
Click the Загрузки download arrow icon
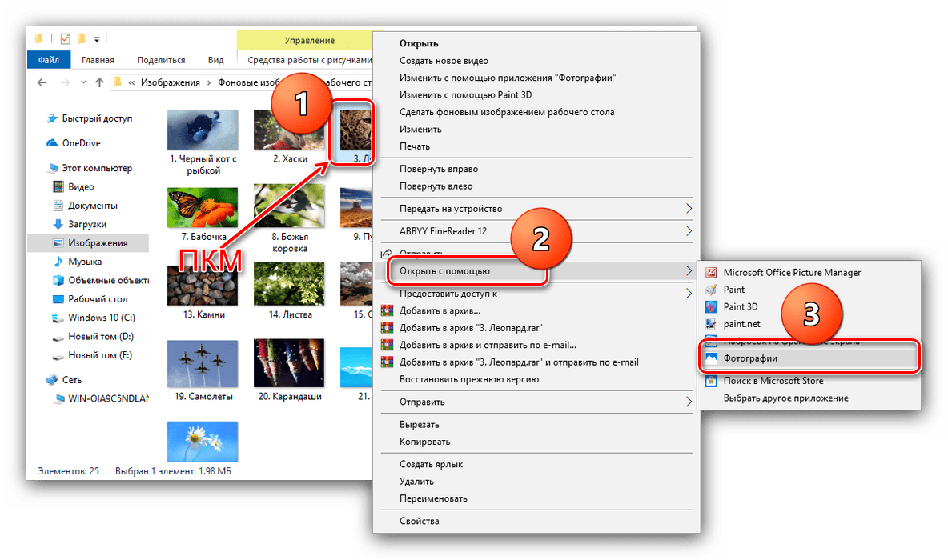tap(58, 224)
